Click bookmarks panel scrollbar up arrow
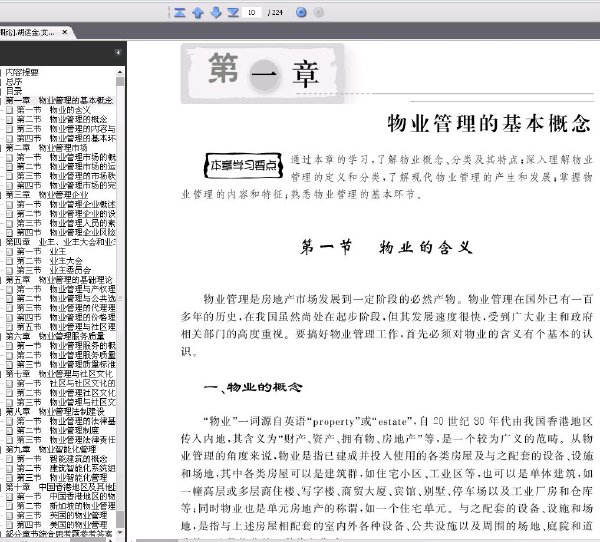The height and width of the screenshot is (542, 600). [x=120, y=72]
